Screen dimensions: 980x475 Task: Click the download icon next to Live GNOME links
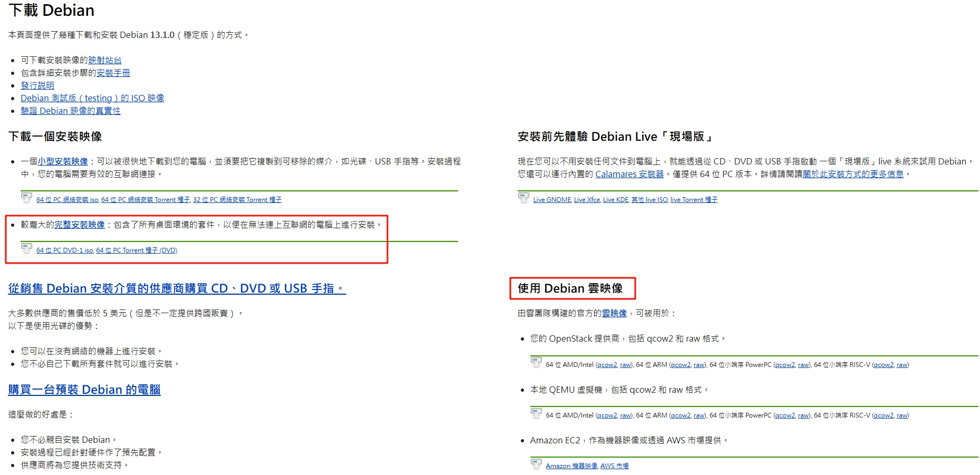point(523,198)
